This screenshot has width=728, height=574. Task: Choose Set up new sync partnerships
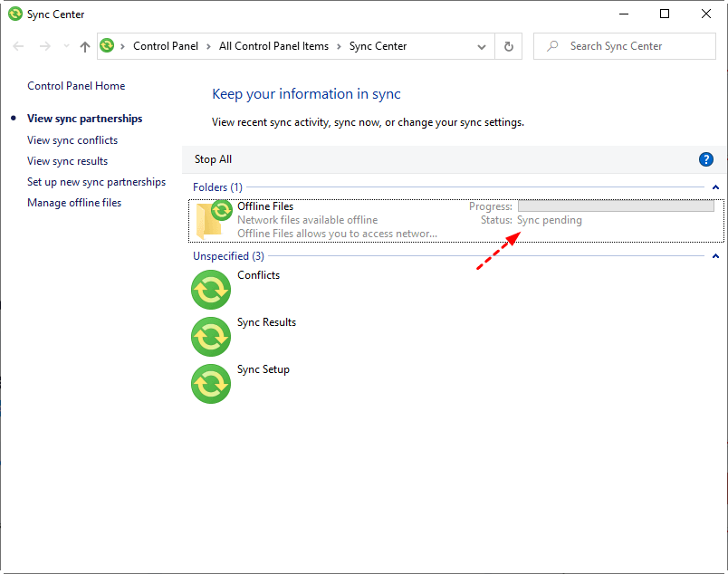(96, 182)
